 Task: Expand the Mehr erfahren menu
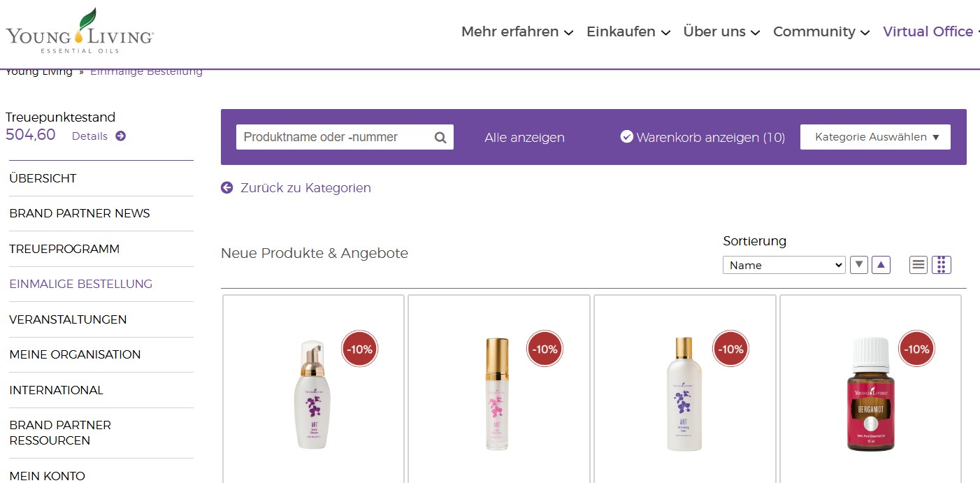[517, 32]
